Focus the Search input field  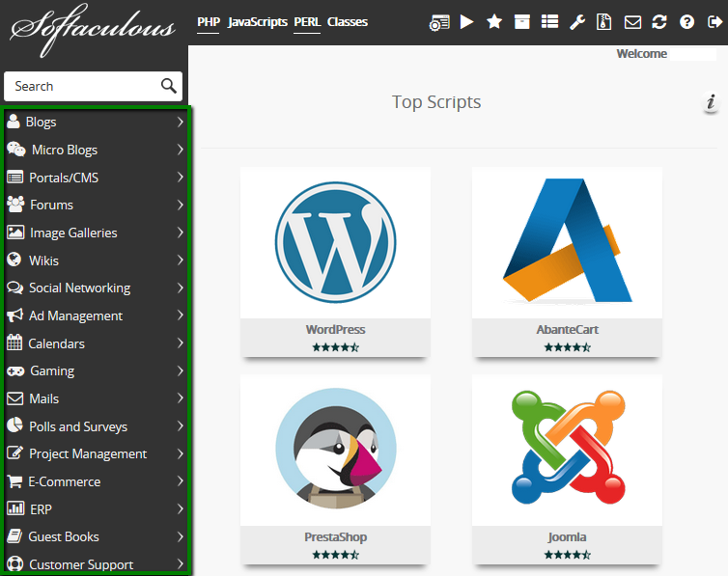(x=93, y=86)
